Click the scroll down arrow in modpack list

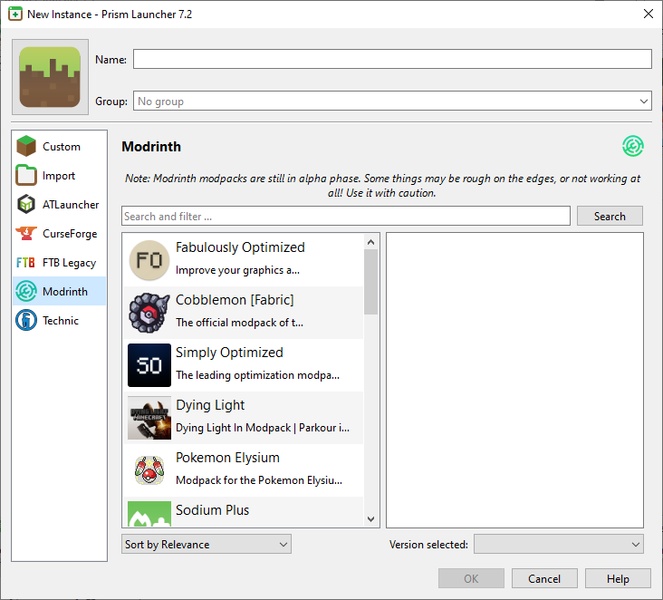point(371,519)
